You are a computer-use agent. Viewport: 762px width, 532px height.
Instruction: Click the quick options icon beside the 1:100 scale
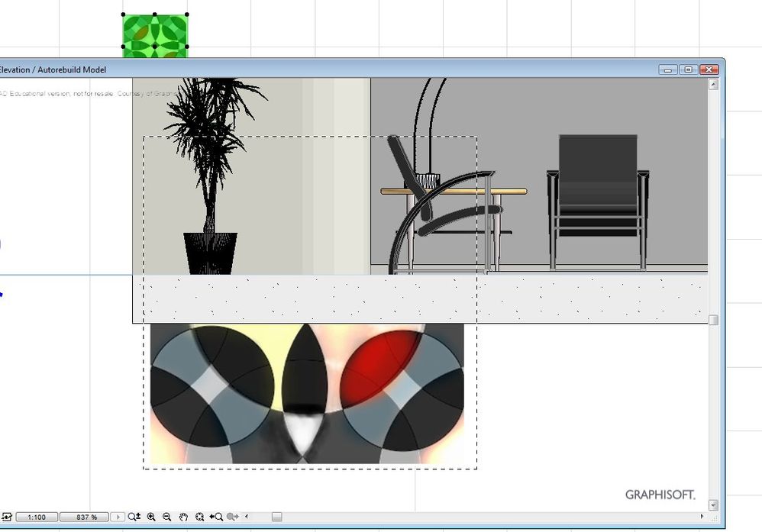pos(6,517)
